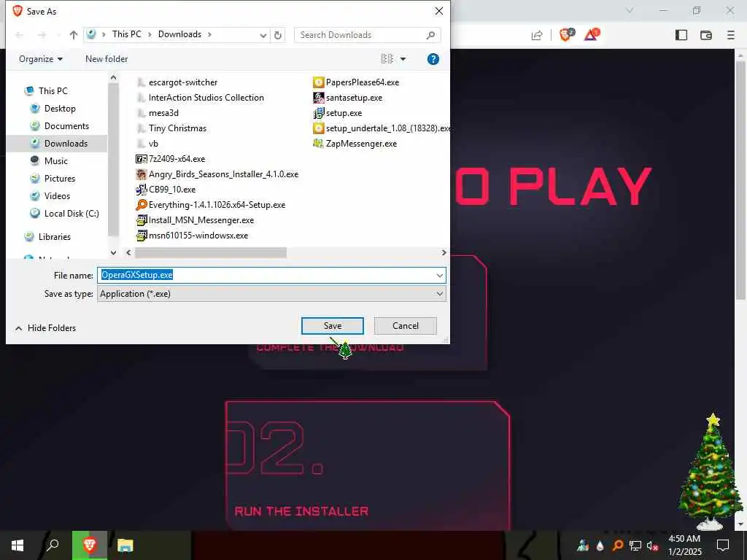Open the escargot-switcher folder

click(x=177, y=82)
